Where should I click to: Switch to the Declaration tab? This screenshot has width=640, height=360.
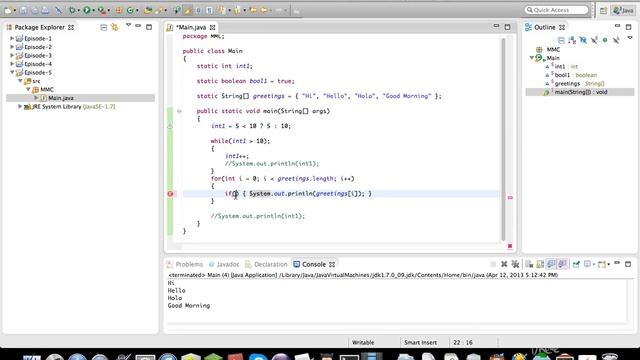[x=267, y=264]
